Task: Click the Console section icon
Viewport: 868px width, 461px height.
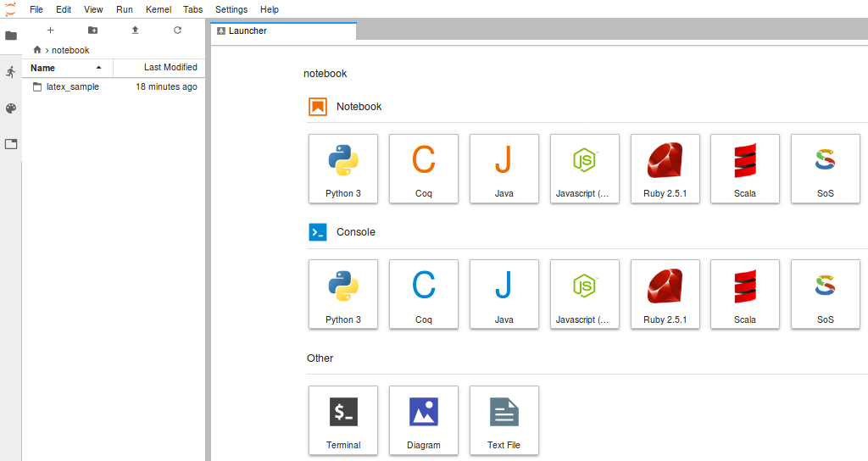Action: 318,232
